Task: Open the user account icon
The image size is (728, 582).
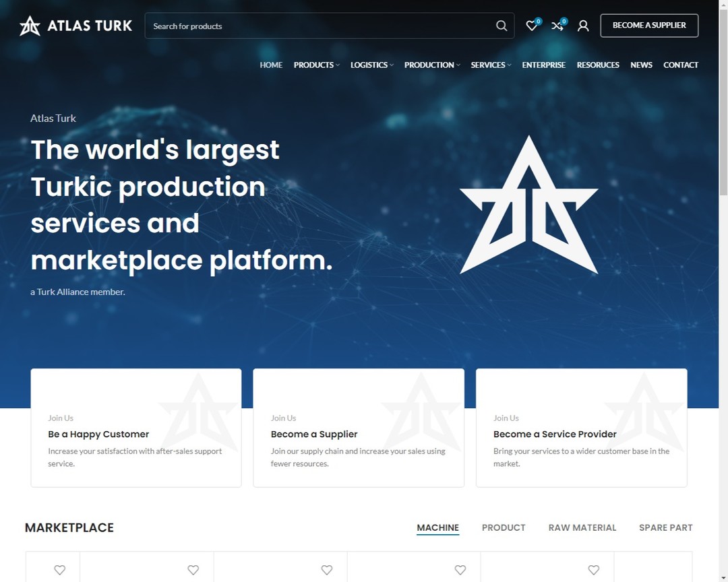Action: 583,26
